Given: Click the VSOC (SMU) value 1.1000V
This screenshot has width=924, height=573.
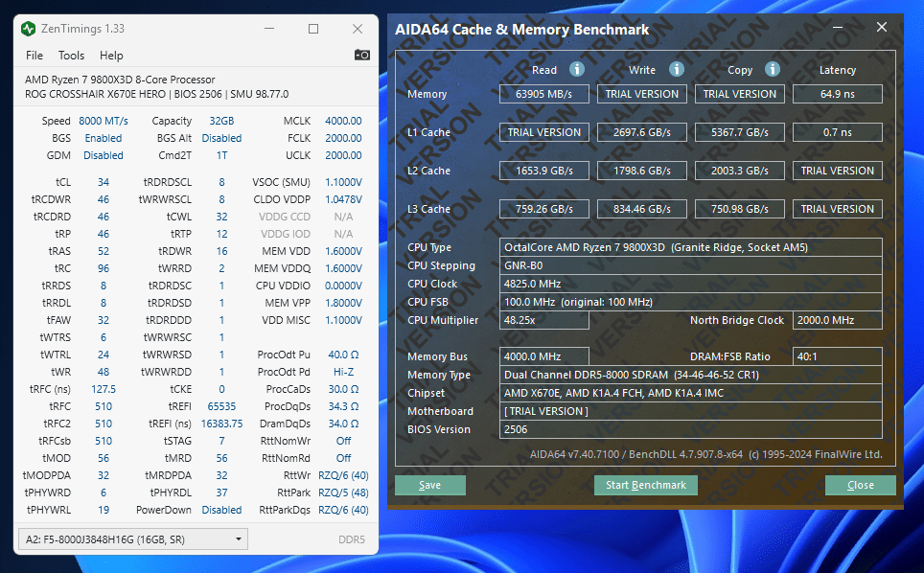Looking at the screenshot, I should pos(343,182).
